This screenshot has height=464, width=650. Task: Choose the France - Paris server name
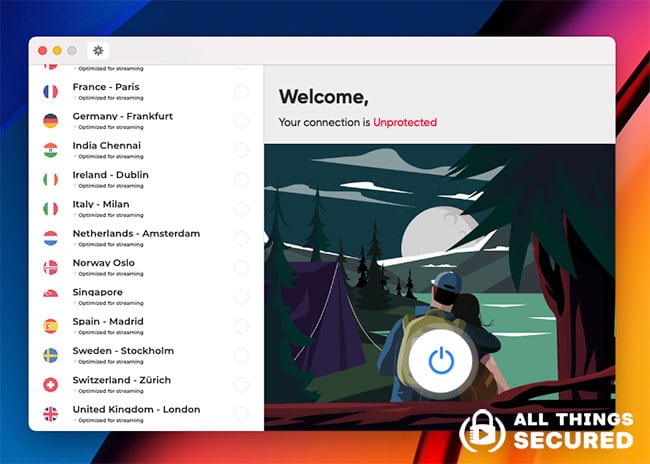pyautogui.click(x=106, y=87)
